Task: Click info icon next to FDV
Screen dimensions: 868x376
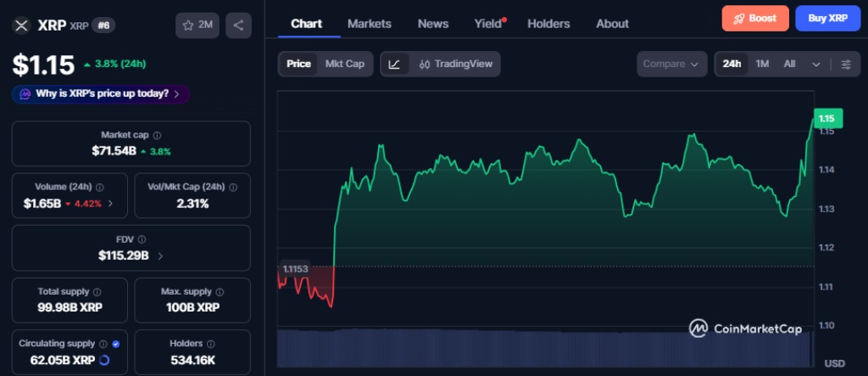Action: [142, 239]
